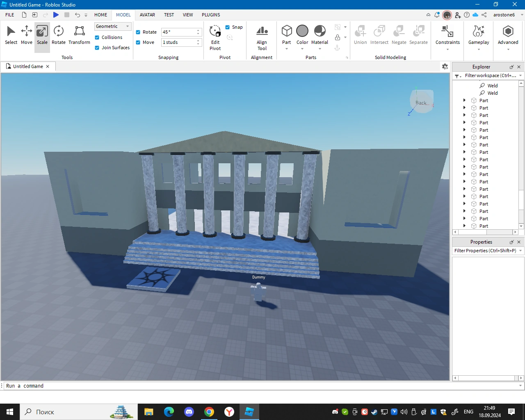Open the Windows Start menu

10,412
